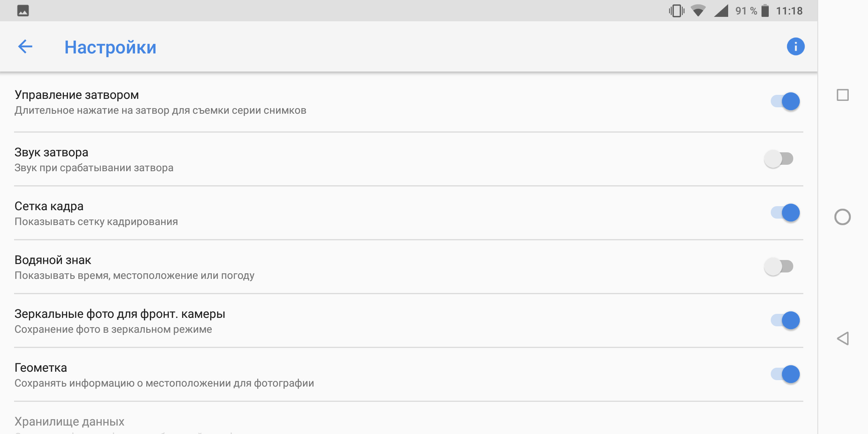Open the info icon in the header
868x434 pixels.
(795, 47)
